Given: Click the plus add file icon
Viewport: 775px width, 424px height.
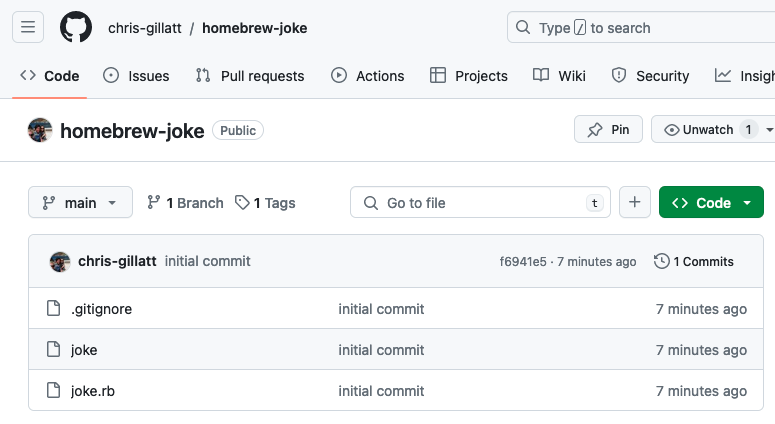Looking at the screenshot, I should [x=634, y=203].
